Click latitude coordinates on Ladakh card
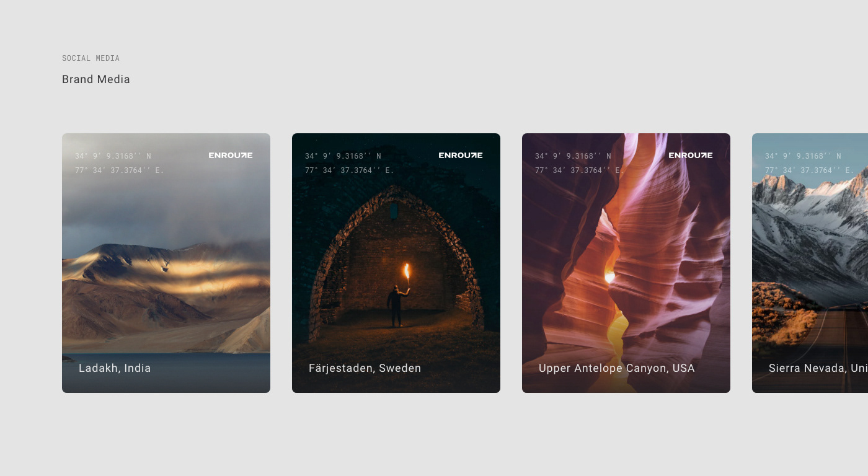 tap(113, 156)
